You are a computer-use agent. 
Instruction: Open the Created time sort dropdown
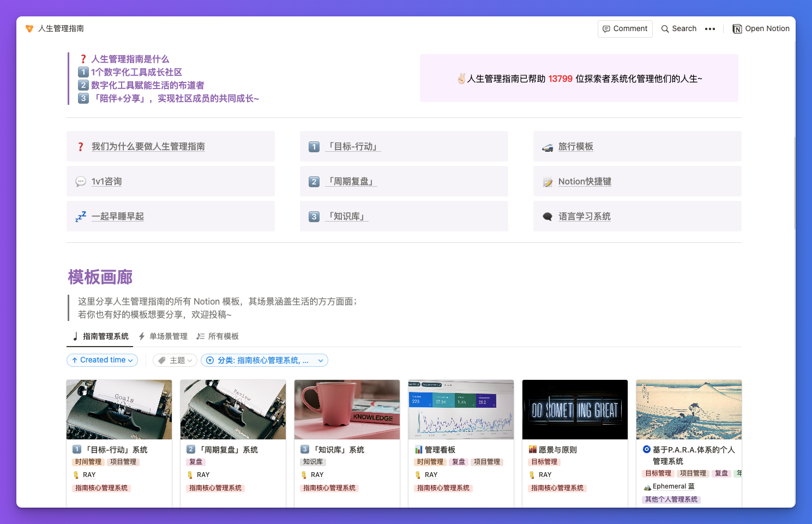[x=102, y=360]
